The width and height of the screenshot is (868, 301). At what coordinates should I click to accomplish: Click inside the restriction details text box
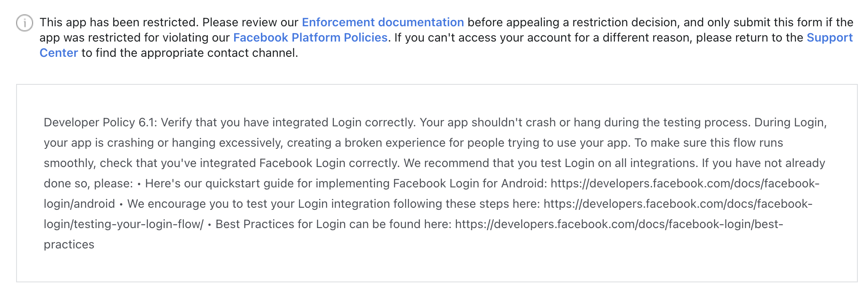[424, 182]
